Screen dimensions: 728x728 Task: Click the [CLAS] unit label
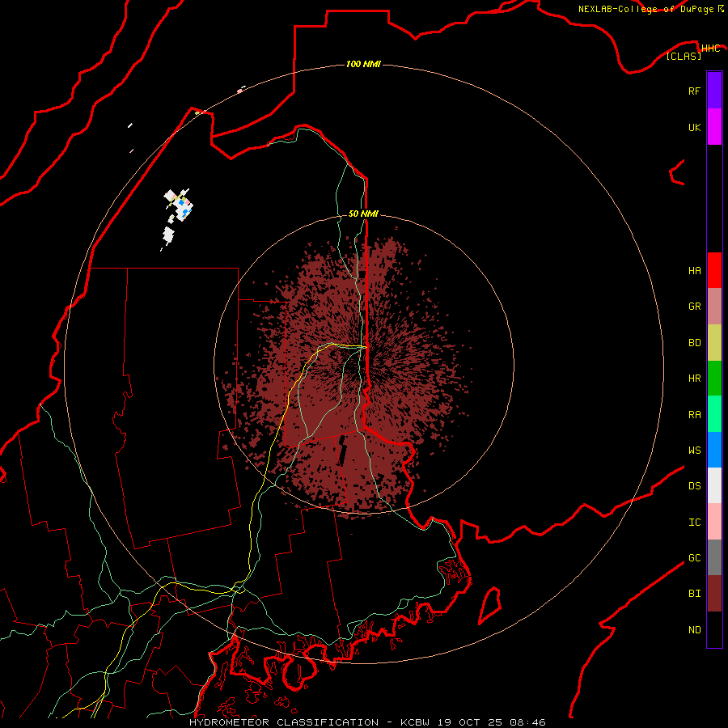point(684,57)
